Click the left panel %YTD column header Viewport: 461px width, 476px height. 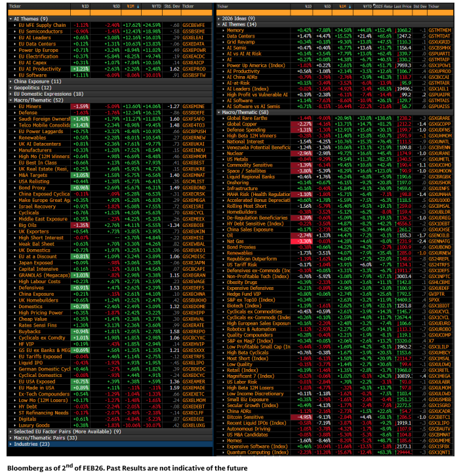(151, 6)
